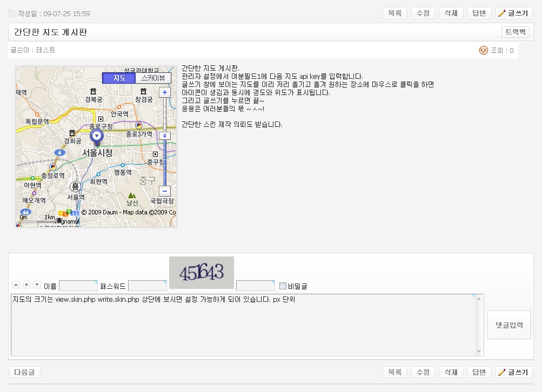Zoom in with the map plus button
Image resolution: width=542 pixels, height=392 pixels.
point(165,92)
